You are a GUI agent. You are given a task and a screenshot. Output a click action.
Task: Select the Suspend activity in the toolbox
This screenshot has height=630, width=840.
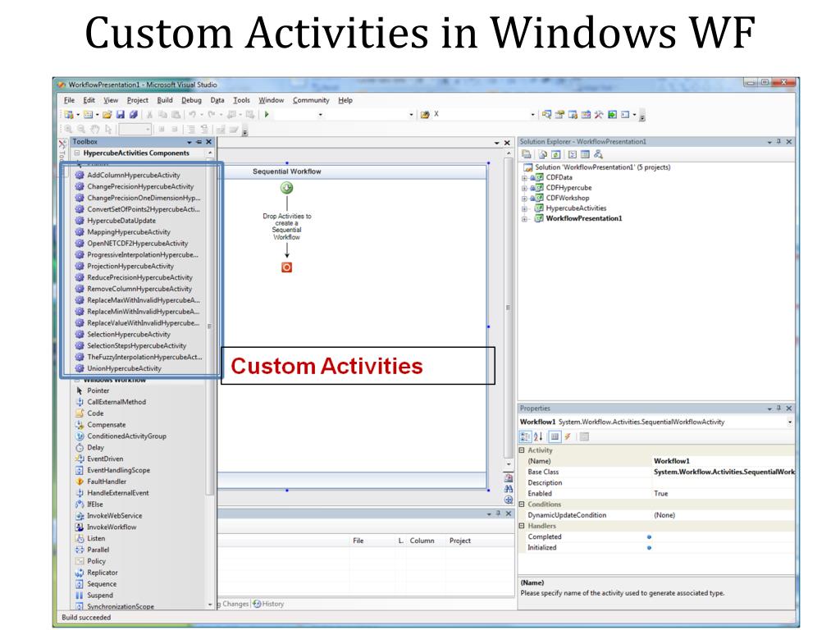100,596
